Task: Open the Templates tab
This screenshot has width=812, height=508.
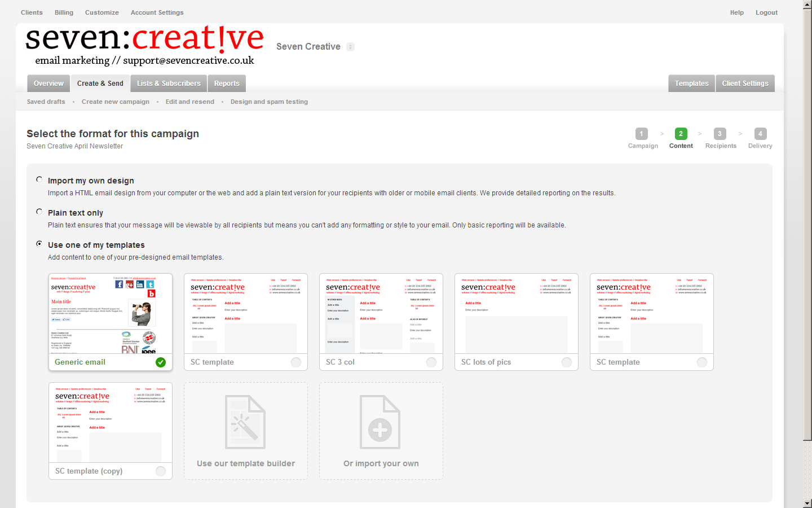Action: coord(691,84)
